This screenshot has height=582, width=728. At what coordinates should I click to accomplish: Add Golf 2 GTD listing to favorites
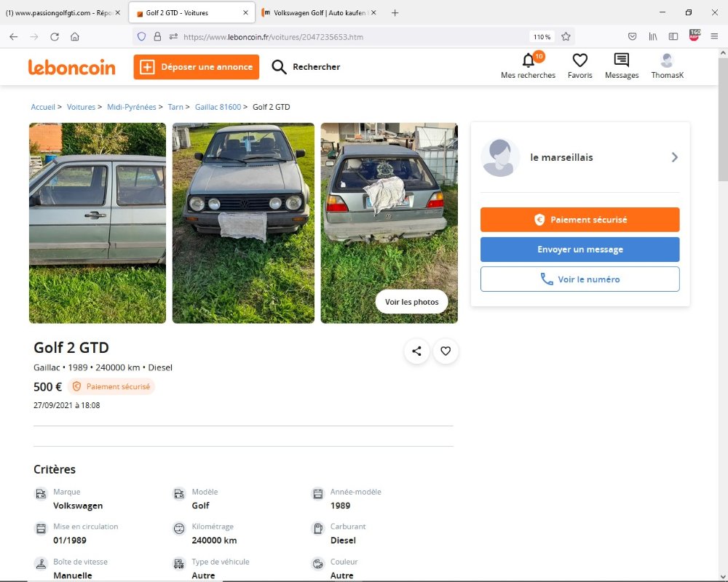(446, 351)
